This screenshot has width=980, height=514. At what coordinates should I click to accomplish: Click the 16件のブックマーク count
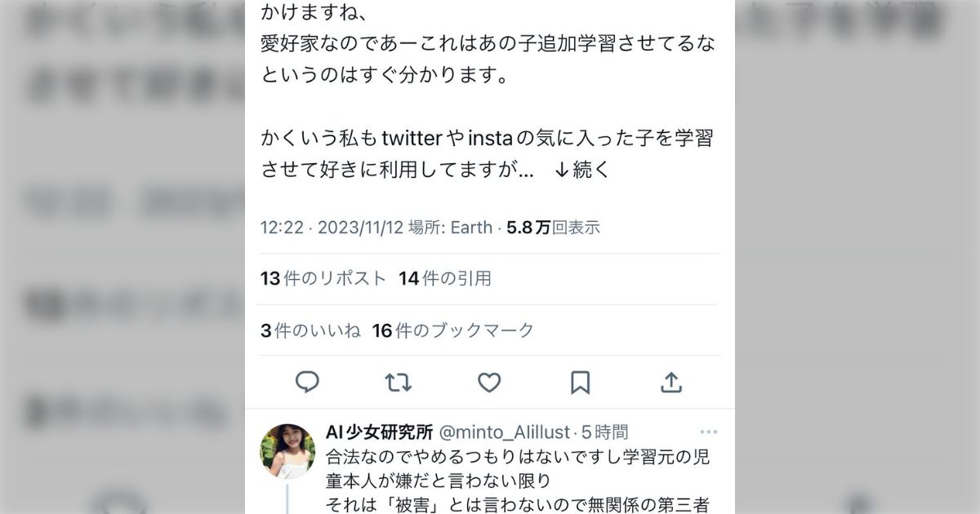tap(453, 330)
